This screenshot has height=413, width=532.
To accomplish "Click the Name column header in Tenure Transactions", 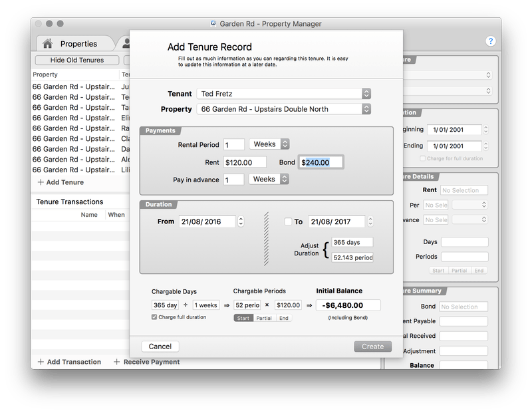I will click(x=89, y=215).
